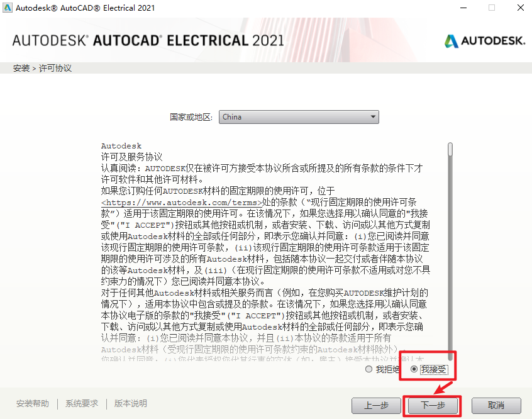Click the 许可协议 breadcrumb label
The height and width of the screenshot is (419, 532).
point(55,68)
